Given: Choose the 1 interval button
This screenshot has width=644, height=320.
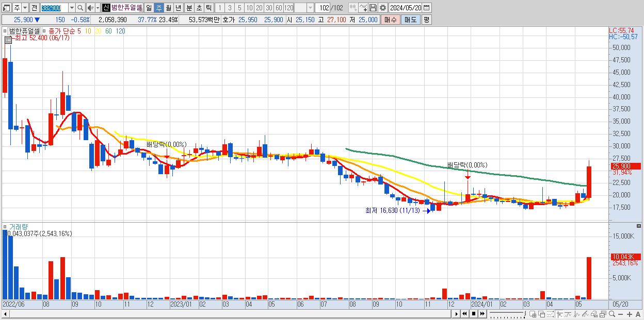Looking at the screenshot, I should tap(219, 8).
